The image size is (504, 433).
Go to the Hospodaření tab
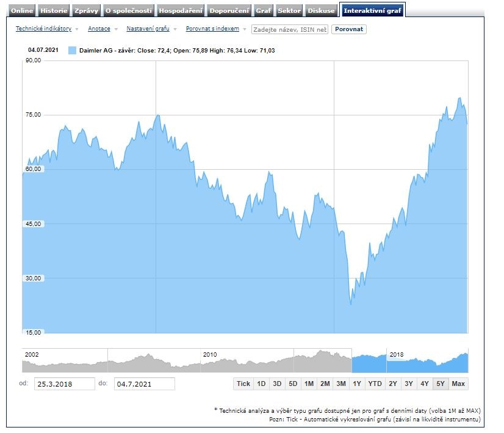tap(181, 11)
